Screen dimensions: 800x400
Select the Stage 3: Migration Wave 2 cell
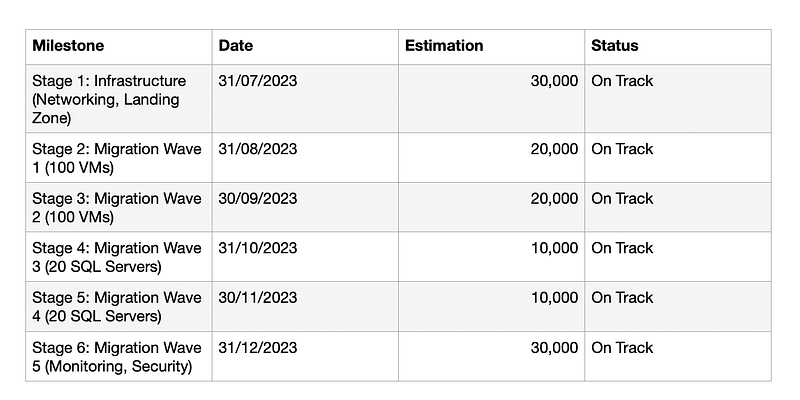pos(117,207)
